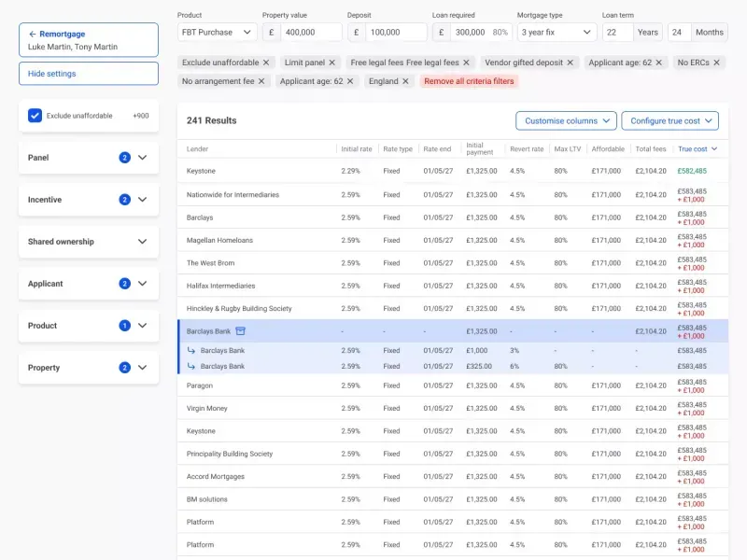This screenshot has width=747, height=560.
Task: Click the back arrow beside Remortgage
Action: click(x=33, y=34)
